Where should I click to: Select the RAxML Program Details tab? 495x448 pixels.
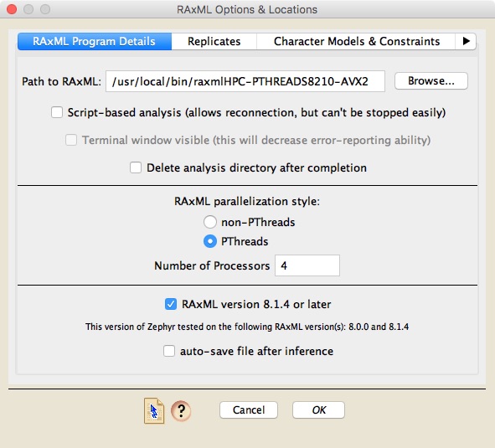[95, 41]
